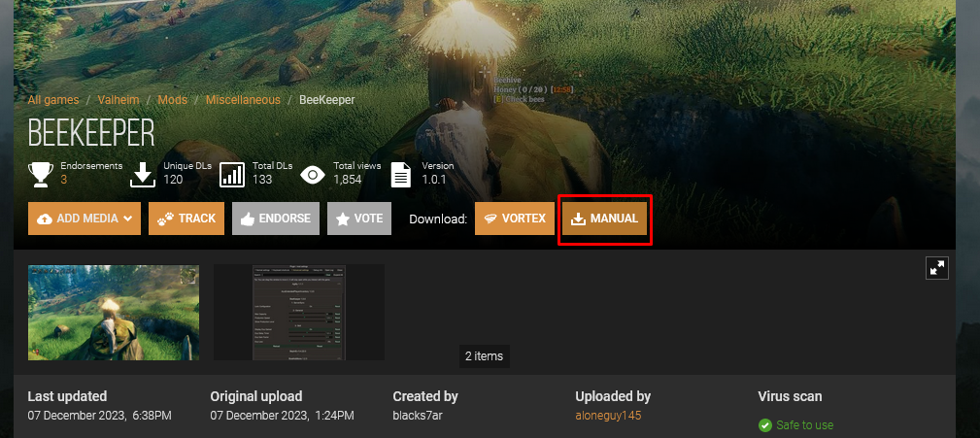Download with the Vortex button
The width and height of the screenshot is (980, 438).
tap(515, 219)
